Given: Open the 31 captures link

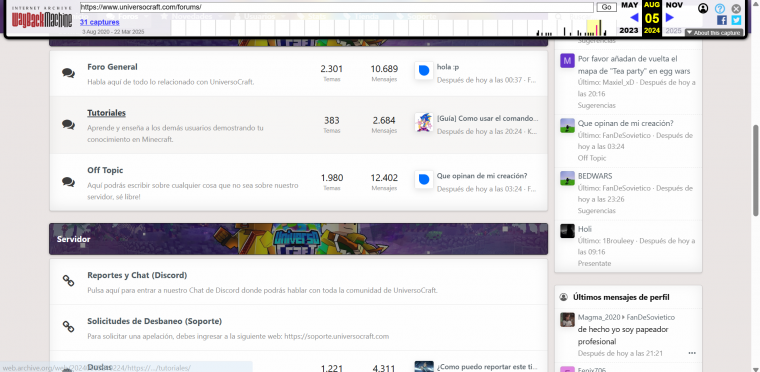Looking at the screenshot, I should tap(99, 22).
